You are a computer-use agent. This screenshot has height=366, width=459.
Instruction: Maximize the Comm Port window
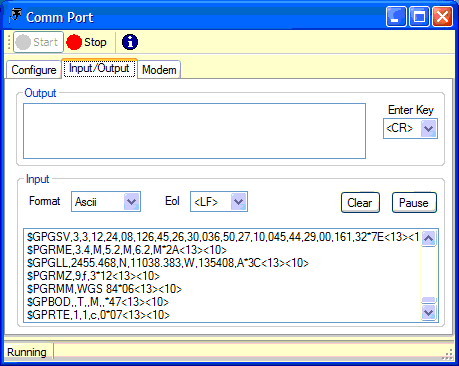click(419, 16)
